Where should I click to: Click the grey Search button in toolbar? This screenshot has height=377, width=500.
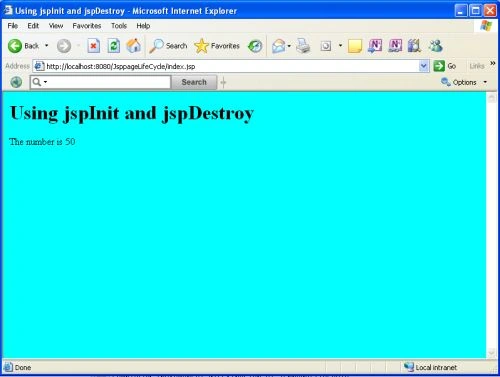pos(194,82)
